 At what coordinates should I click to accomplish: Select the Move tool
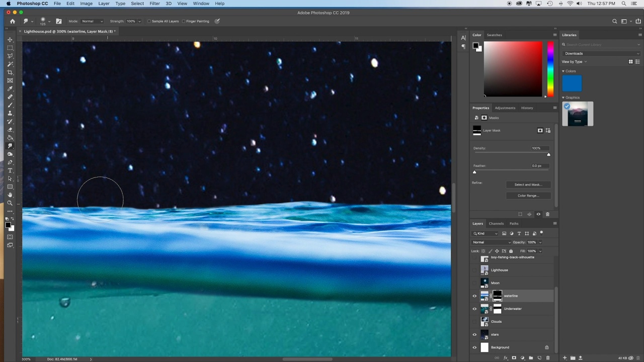[x=10, y=40]
